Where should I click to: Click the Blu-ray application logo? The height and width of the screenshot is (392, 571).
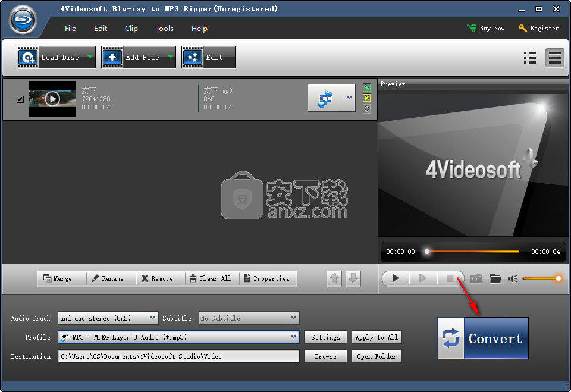(x=23, y=20)
